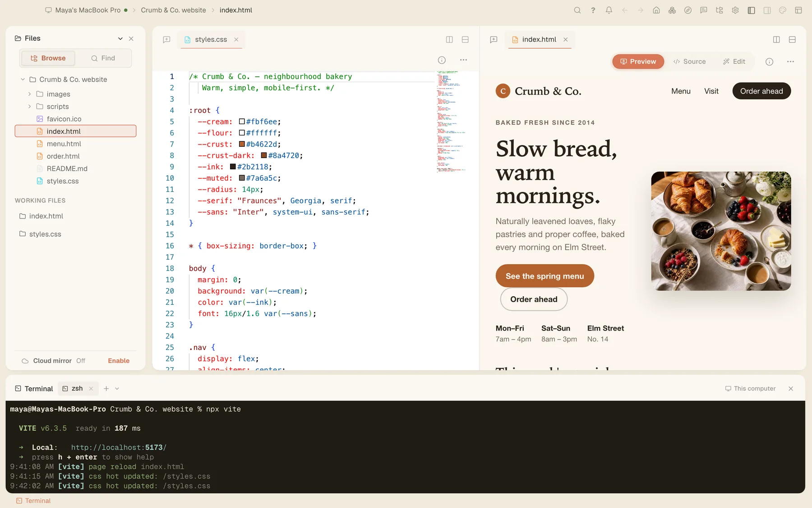Open the compass explore icon
812x508 pixels.
(687, 10)
